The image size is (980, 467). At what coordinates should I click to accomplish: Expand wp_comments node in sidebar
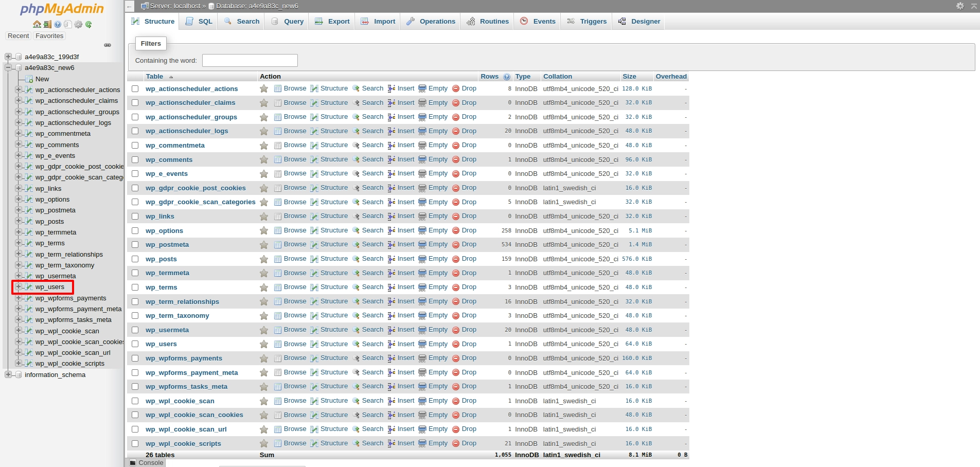(x=18, y=145)
